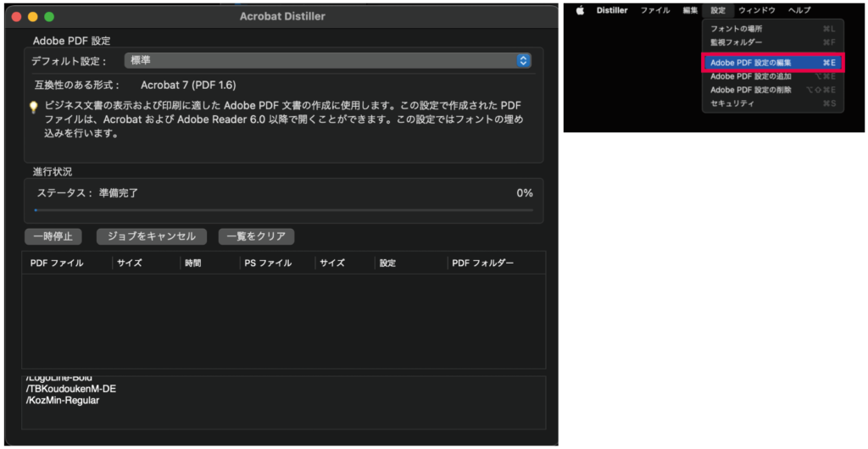
Task: Open the ヘルプ menu
Action: [798, 10]
